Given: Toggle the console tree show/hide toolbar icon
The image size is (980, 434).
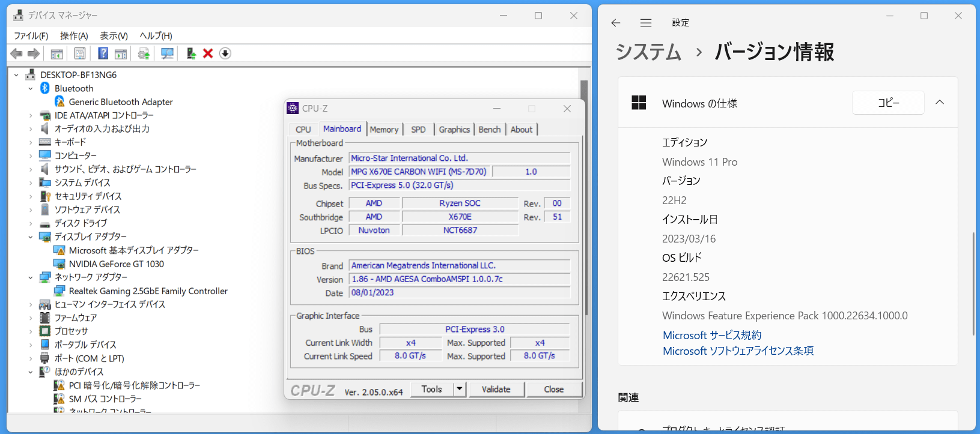Looking at the screenshot, I should (57, 53).
